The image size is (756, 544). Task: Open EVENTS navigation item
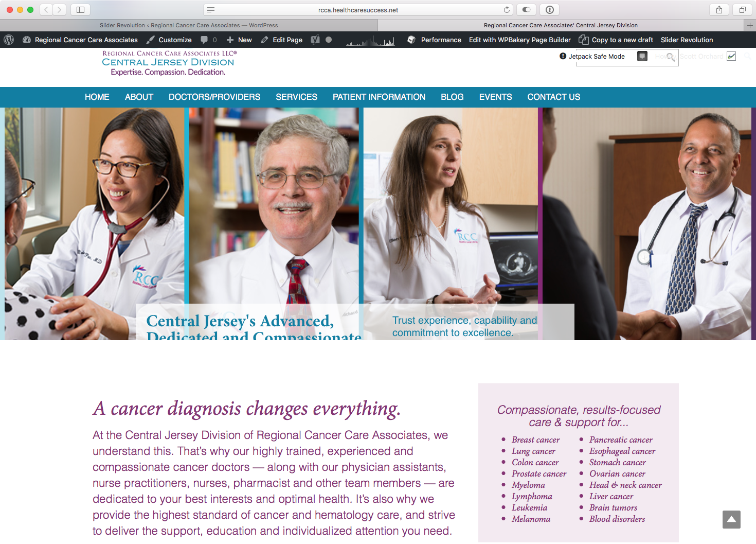pyautogui.click(x=495, y=97)
